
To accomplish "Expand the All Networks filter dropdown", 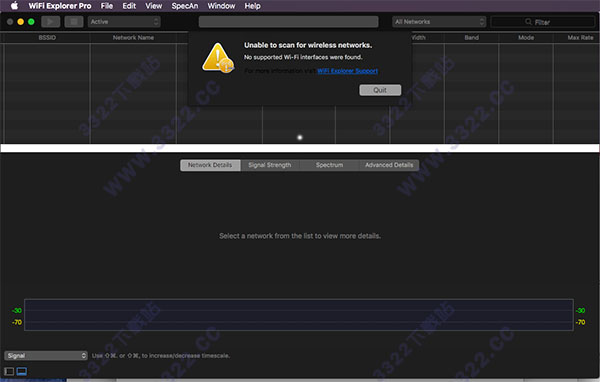I will (x=439, y=22).
